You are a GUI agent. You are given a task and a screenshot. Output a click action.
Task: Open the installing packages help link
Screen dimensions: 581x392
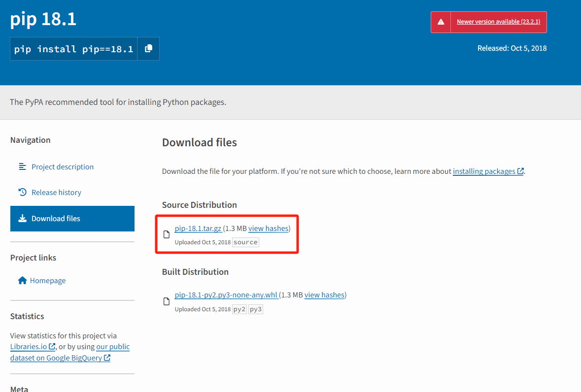(x=484, y=171)
